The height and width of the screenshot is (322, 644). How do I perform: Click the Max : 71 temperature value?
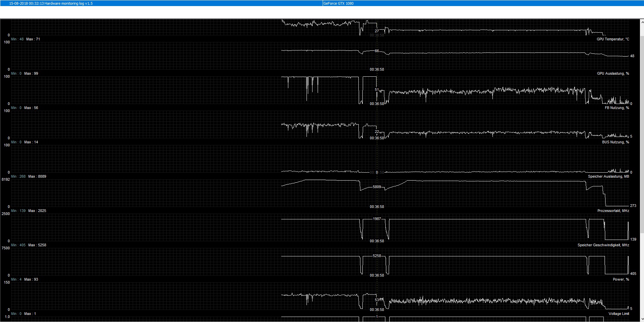point(33,39)
